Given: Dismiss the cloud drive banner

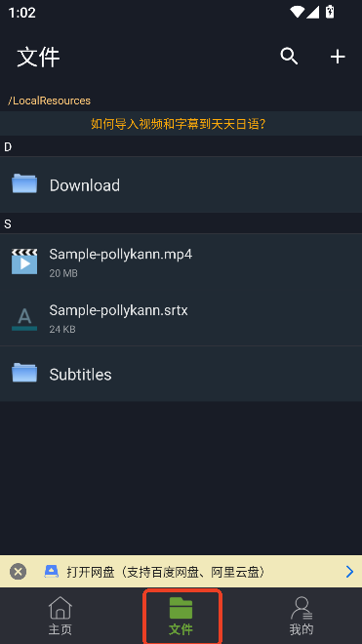Looking at the screenshot, I should pyautogui.click(x=19, y=571).
